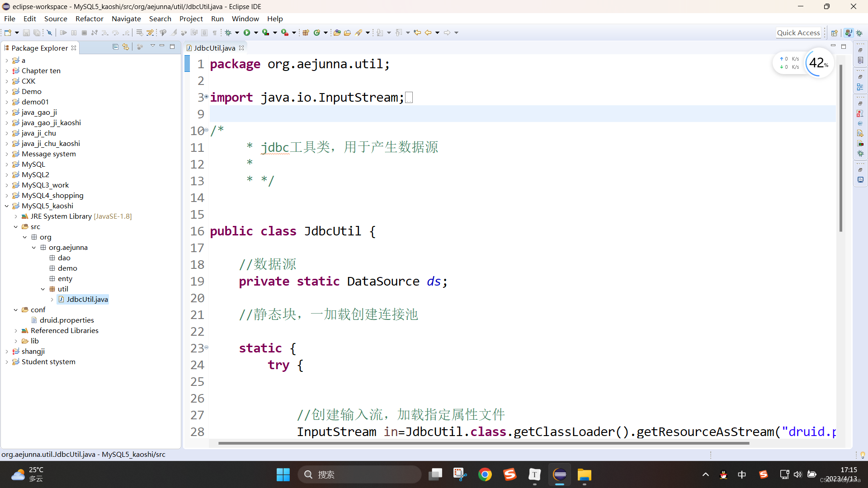This screenshot has width=868, height=488.
Task: Close the Package Explorer view
Action: [74, 48]
